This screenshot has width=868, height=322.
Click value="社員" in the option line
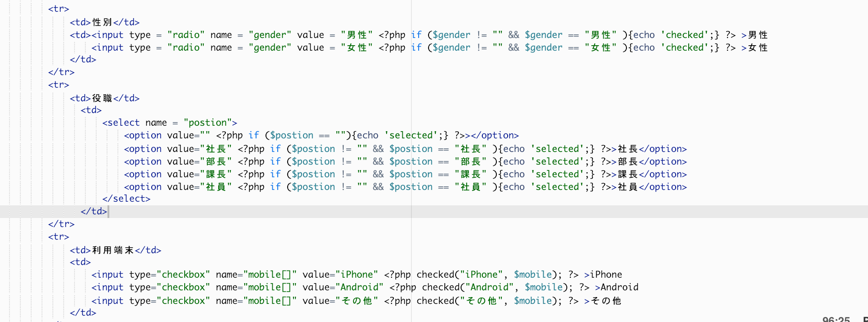point(200,187)
